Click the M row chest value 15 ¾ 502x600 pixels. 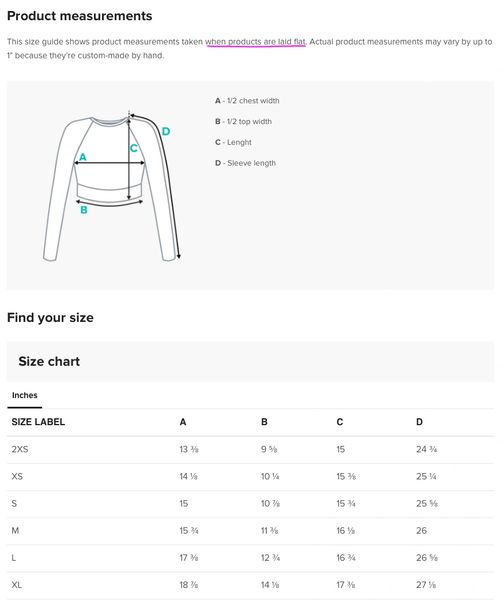coord(189,530)
